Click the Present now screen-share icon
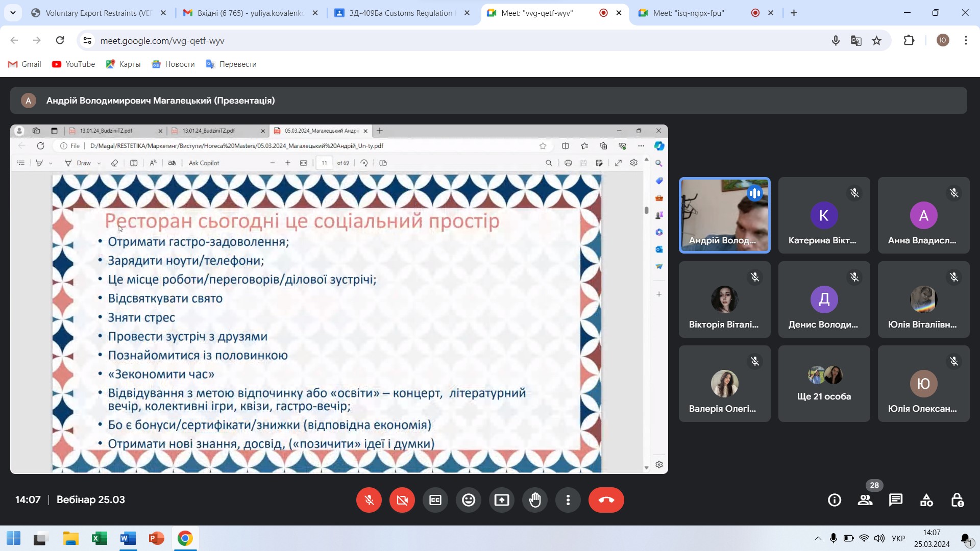The height and width of the screenshot is (551, 980). tap(501, 500)
